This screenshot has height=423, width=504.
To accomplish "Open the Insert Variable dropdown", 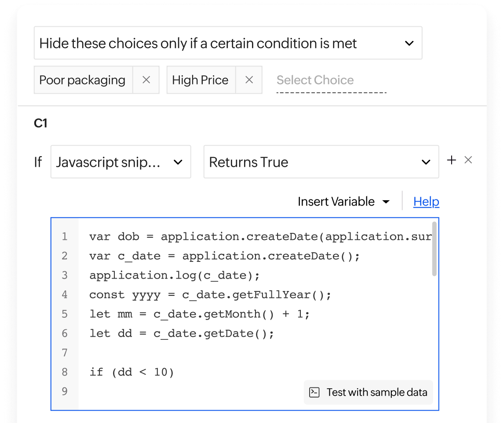I will (343, 202).
